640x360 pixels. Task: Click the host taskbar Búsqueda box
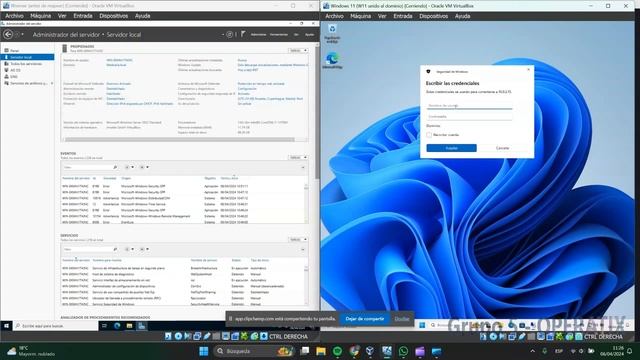point(254,351)
